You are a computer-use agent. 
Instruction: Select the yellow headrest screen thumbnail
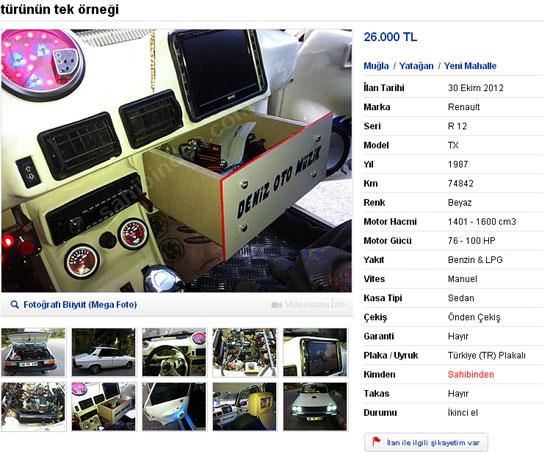[x=244, y=407]
